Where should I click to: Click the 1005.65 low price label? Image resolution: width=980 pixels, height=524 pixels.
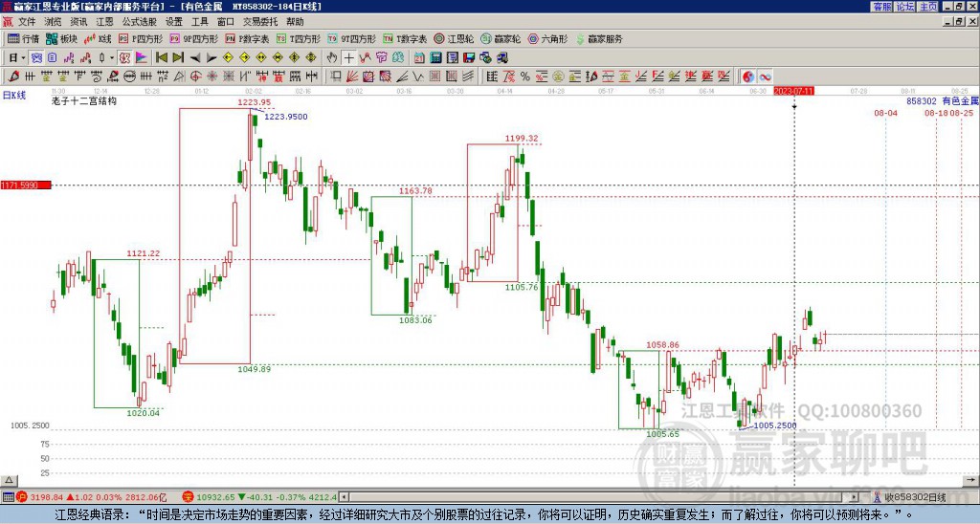coord(662,433)
